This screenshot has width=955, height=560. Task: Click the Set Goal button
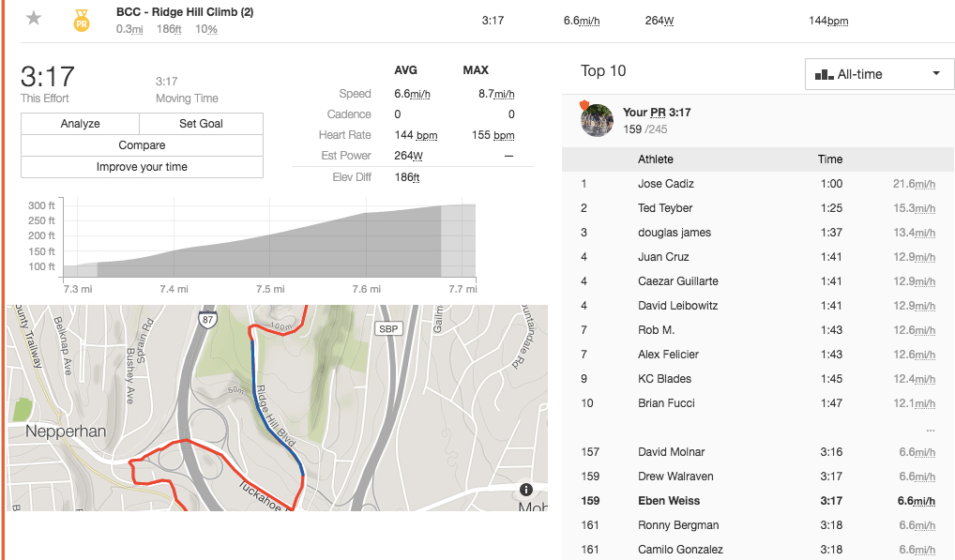pyautogui.click(x=201, y=124)
